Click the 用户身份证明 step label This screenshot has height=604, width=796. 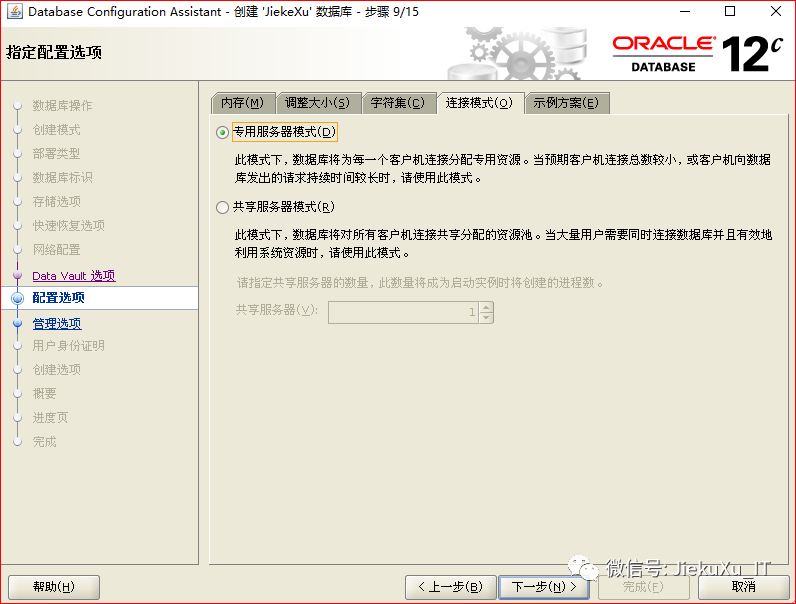point(69,346)
